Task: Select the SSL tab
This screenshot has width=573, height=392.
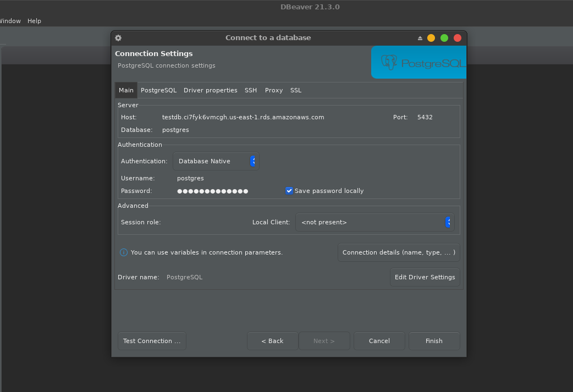Action: tap(296, 90)
